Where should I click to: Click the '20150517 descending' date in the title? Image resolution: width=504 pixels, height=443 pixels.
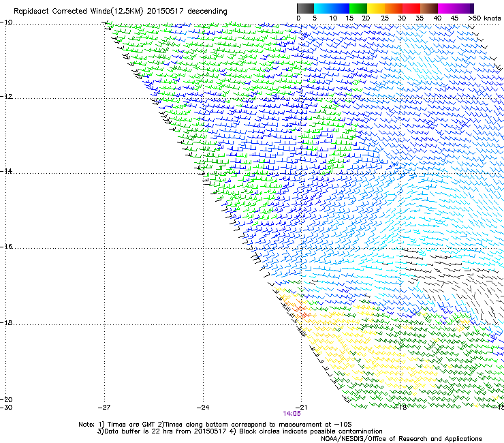point(187,12)
